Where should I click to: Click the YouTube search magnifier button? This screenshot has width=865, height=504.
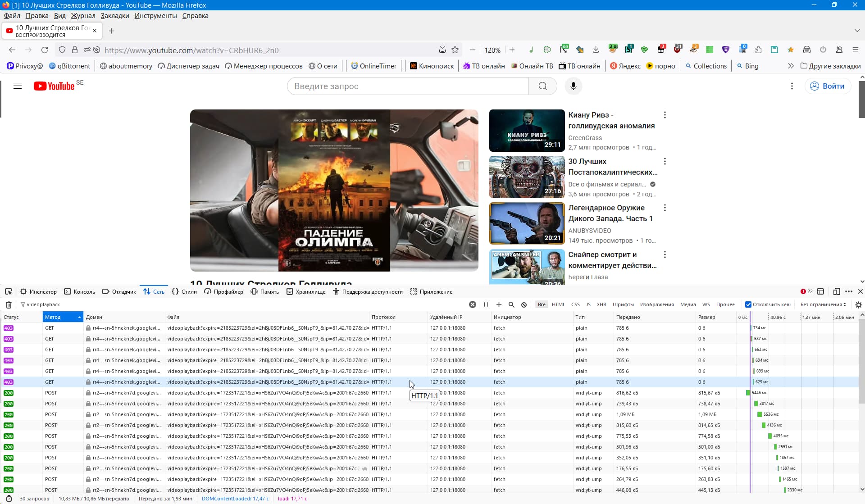click(543, 86)
